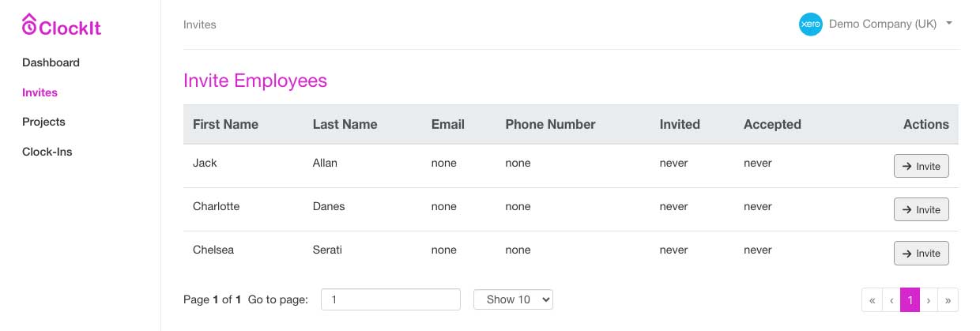Click the First Name column header
Viewport: 980px width, 331px height.
(x=225, y=124)
